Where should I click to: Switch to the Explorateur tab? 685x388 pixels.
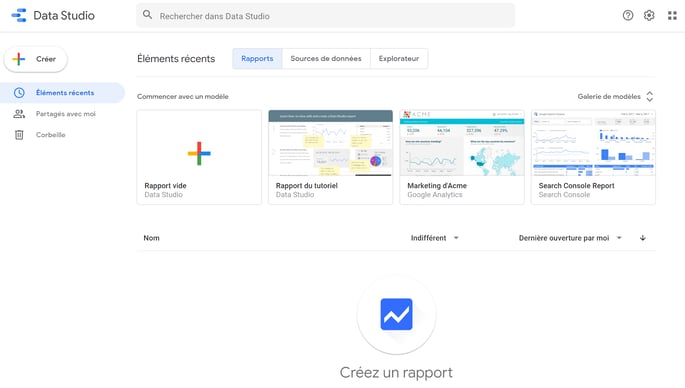(399, 59)
